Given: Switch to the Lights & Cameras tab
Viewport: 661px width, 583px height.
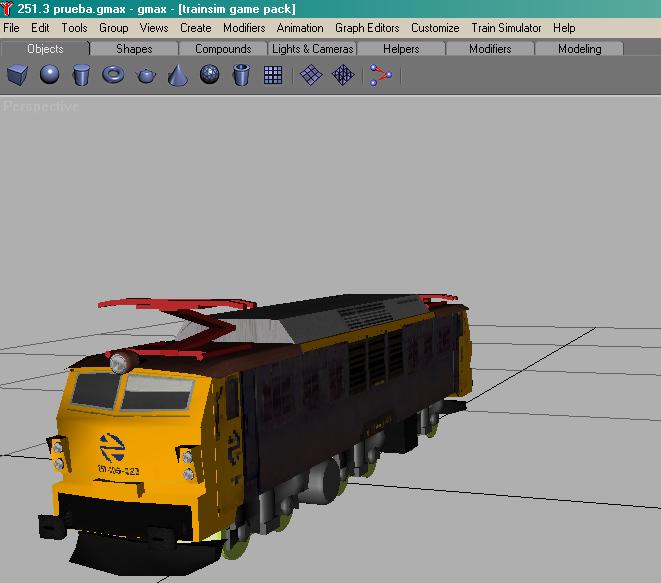Looking at the screenshot, I should click(313, 48).
